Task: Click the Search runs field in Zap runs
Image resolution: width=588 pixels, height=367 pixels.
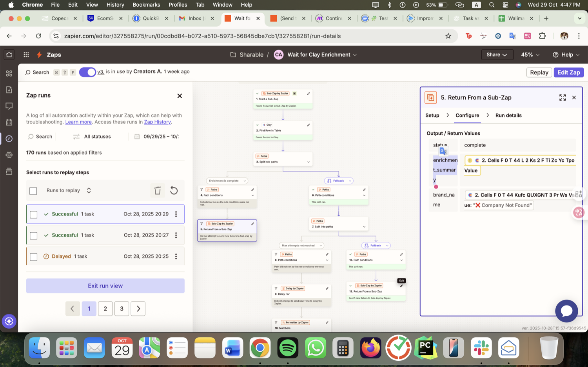Action: 40,137
